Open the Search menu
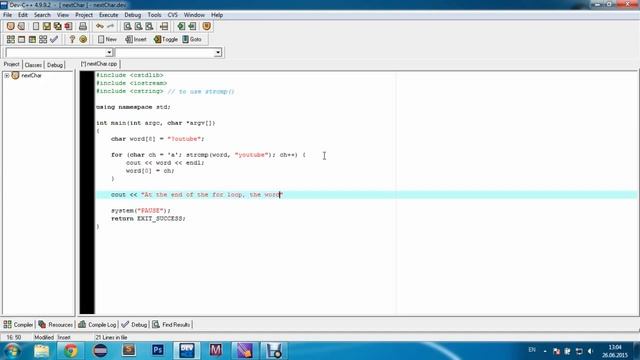Viewport: 640px width, 360px height. point(42,15)
